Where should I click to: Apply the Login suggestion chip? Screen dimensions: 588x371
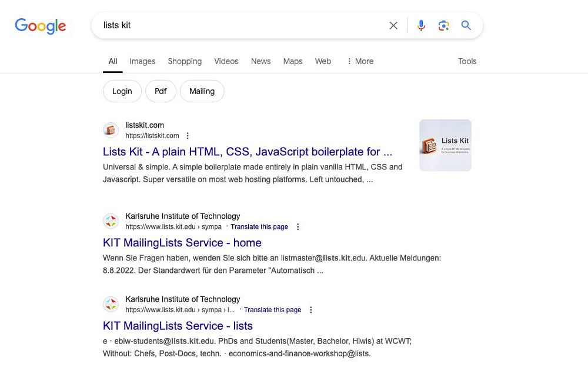click(x=122, y=91)
